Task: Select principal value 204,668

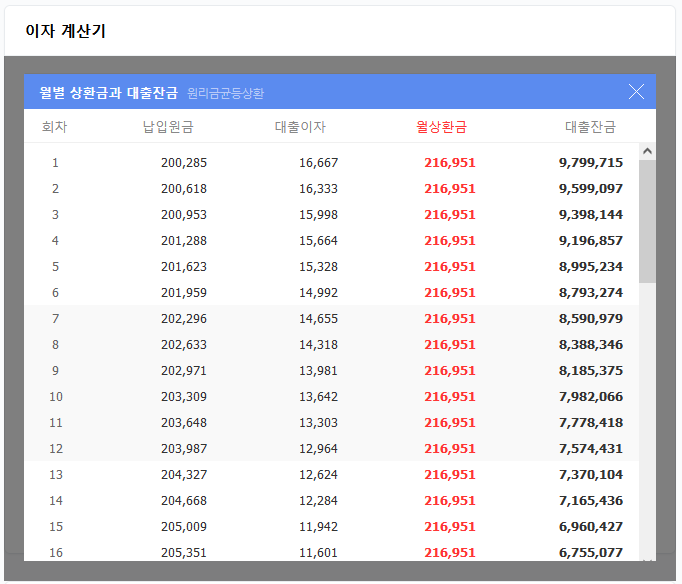Action: 184,501
